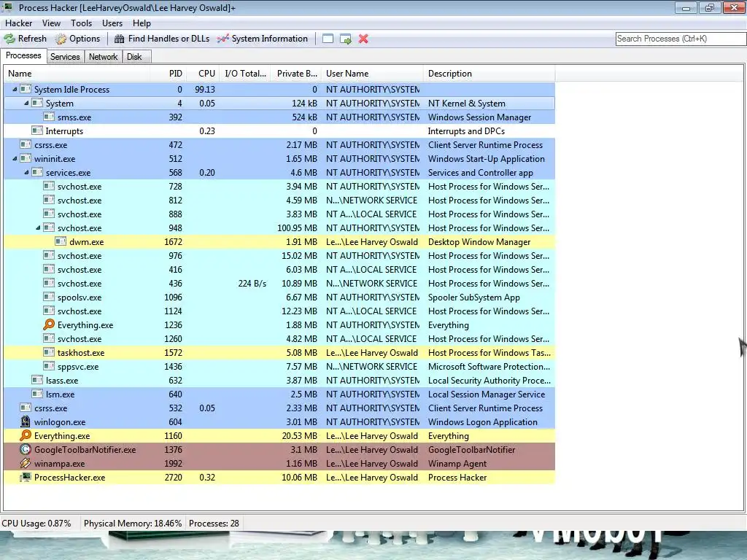Click the CPU Usage status bar entry
The height and width of the screenshot is (560, 747).
tap(36, 524)
